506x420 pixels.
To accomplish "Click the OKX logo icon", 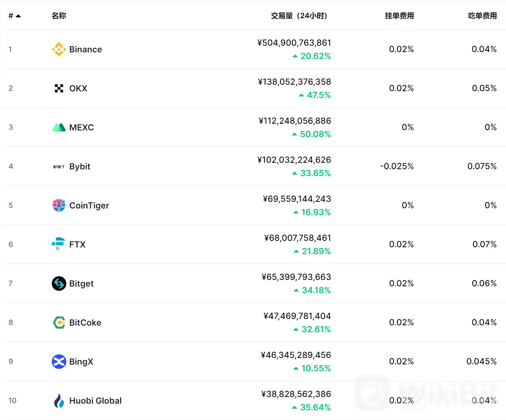I will point(59,88).
